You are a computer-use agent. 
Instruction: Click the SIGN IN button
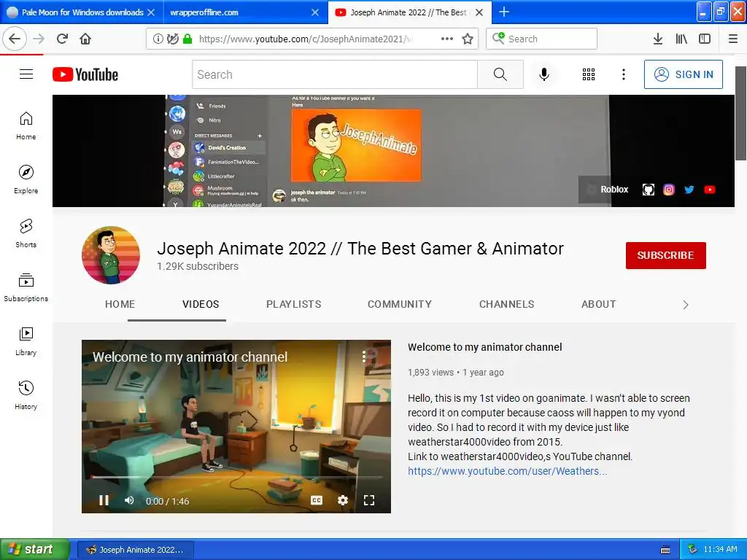tap(683, 74)
